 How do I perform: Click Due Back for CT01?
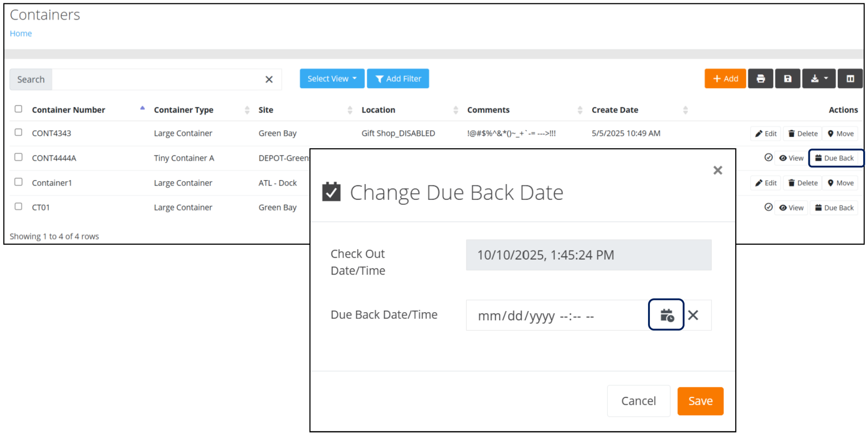(834, 208)
